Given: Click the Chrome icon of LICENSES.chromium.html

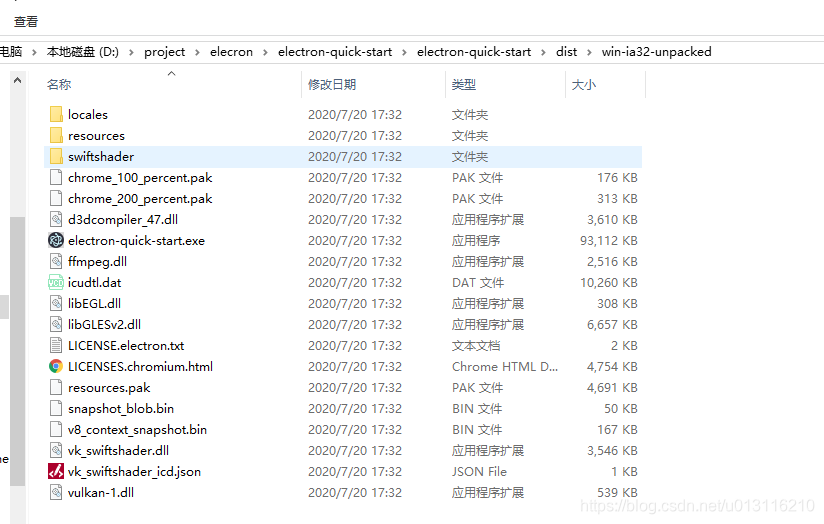Looking at the screenshot, I should pos(56,366).
